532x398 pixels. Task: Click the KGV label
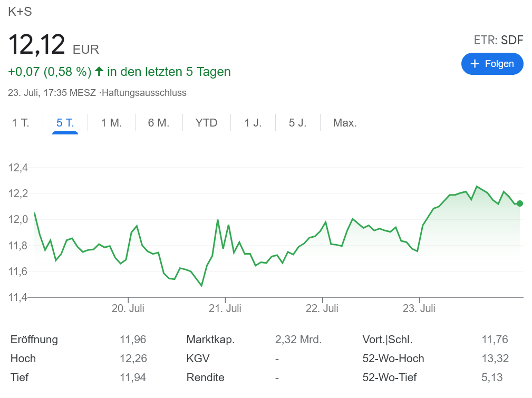pos(198,358)
